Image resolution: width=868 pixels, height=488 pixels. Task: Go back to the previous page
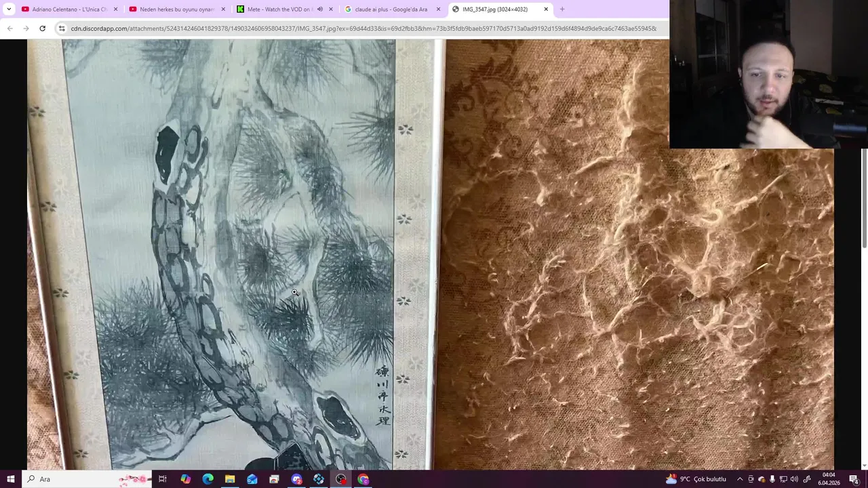[x=10, y=28]
